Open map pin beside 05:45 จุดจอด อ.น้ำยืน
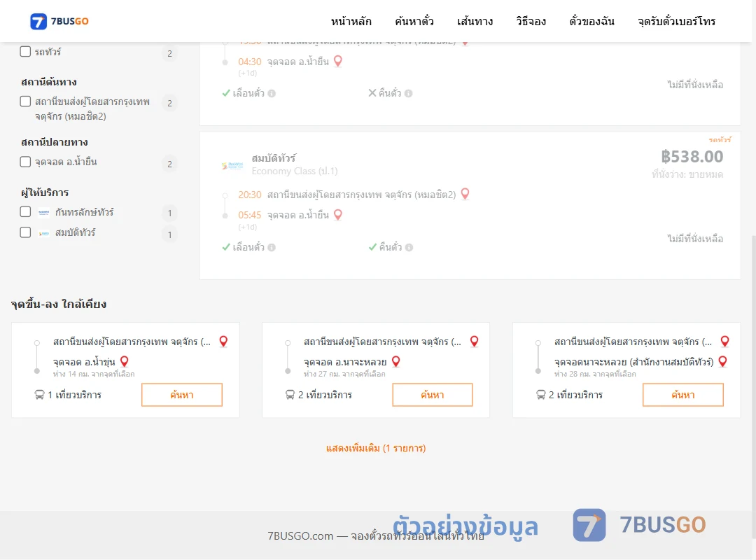The image size is (756, 560). click(x=338, y=215)
